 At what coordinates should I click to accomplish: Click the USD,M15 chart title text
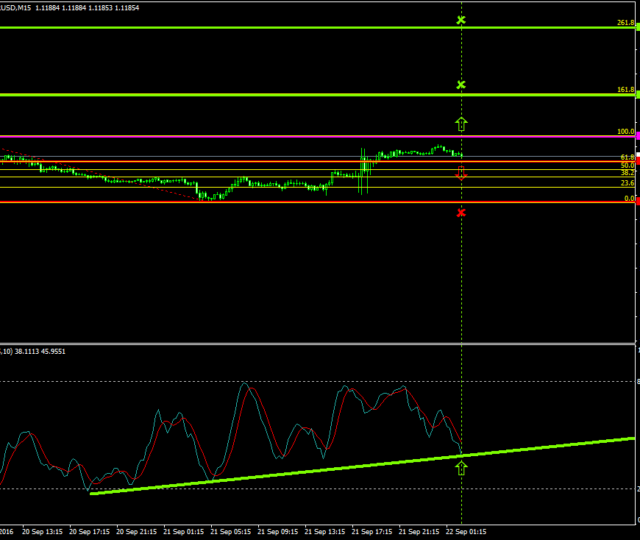pos(16,8)
